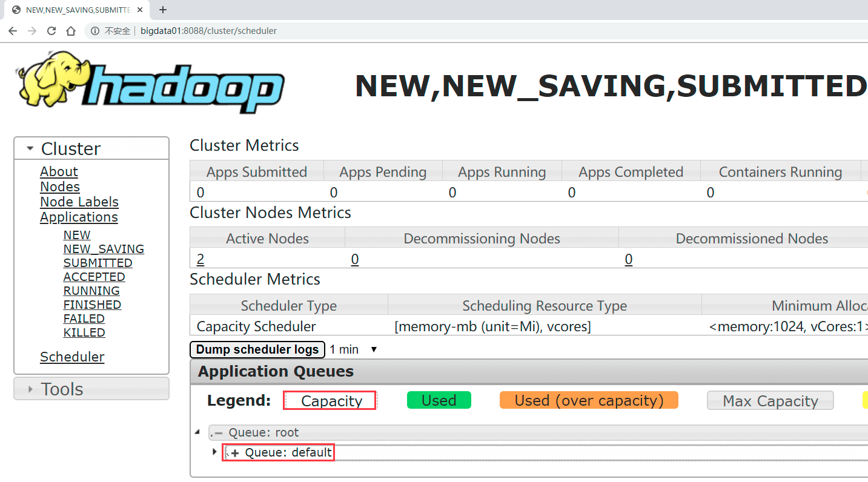Open the Applications link
Image resolution: width=868 pixels, height=482 pixels.
(79, 217)
